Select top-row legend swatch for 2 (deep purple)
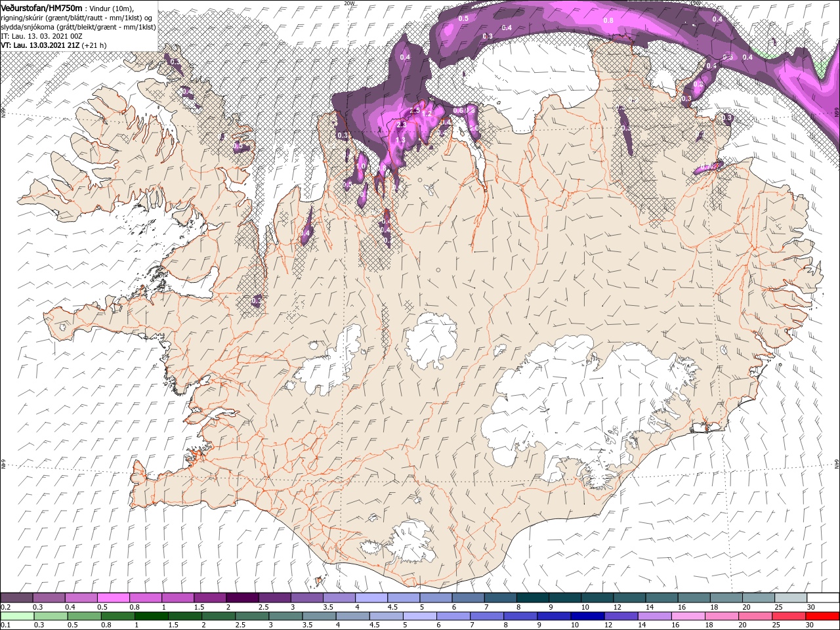Viewport: 840px width, 630px height. [x=242, y=598]
